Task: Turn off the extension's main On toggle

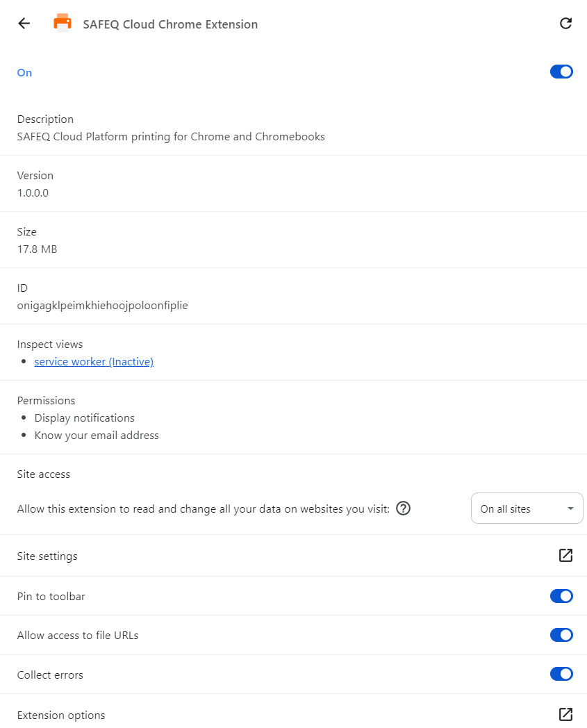Action: pos(561,72)
